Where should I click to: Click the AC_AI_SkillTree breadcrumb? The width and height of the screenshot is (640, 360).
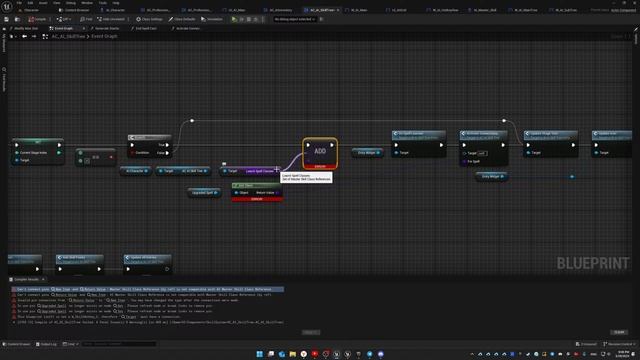point(68,36)
